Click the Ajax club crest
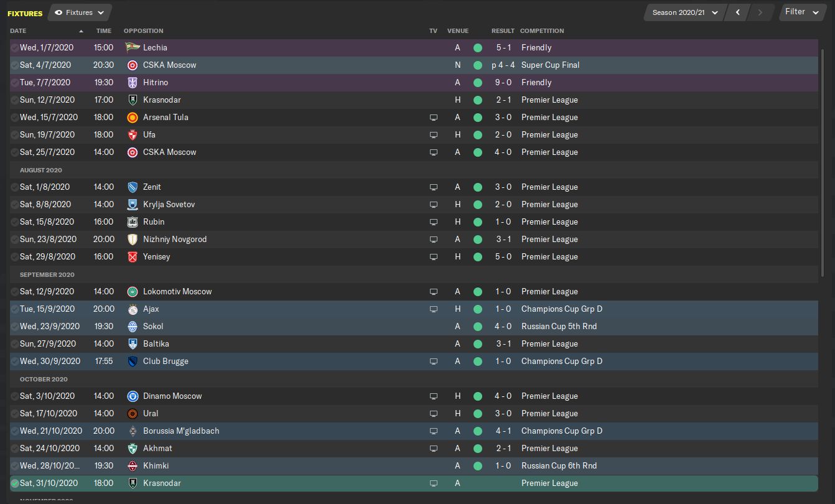This screenshot has height=504, width=835. coord(132,309)
